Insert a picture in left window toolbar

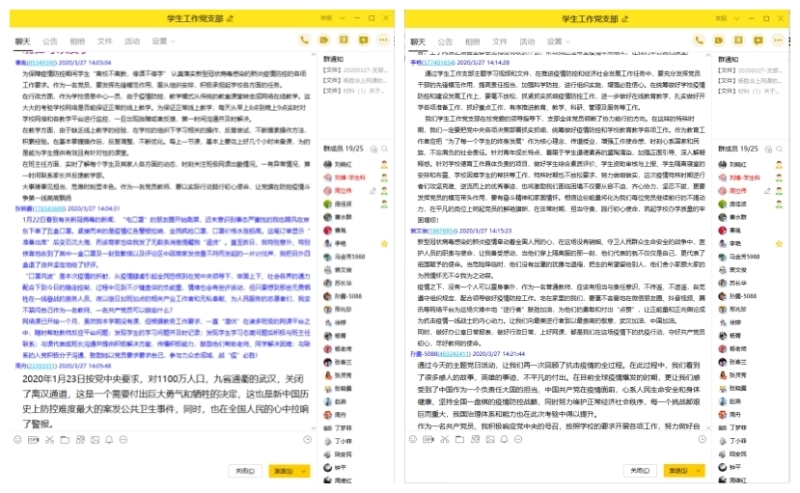click(x=95, y=439)
